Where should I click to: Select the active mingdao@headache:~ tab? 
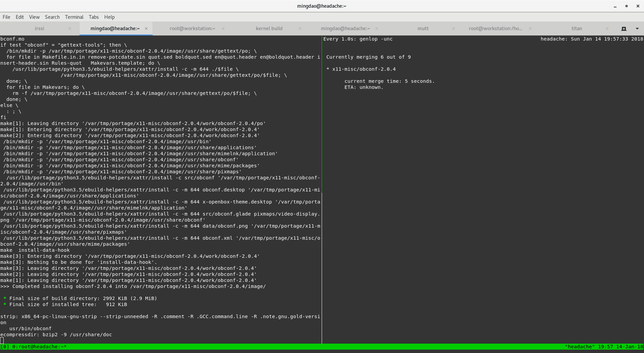[x=115, y=28]
